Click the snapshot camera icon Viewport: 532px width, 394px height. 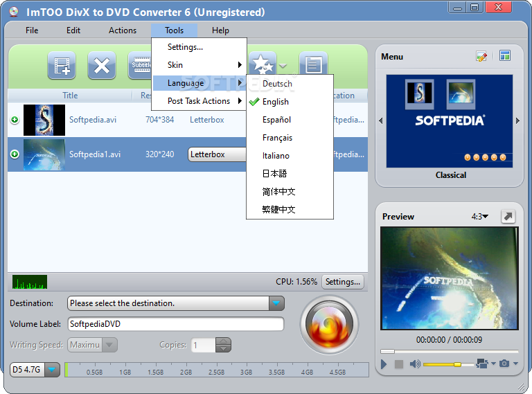coord(504,364)
